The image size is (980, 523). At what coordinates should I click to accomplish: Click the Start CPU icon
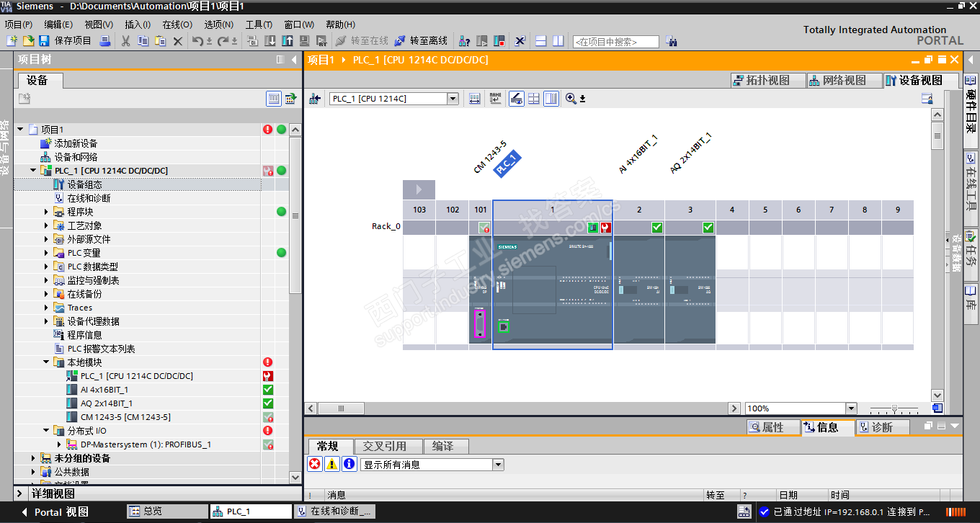tap(482, 41)
